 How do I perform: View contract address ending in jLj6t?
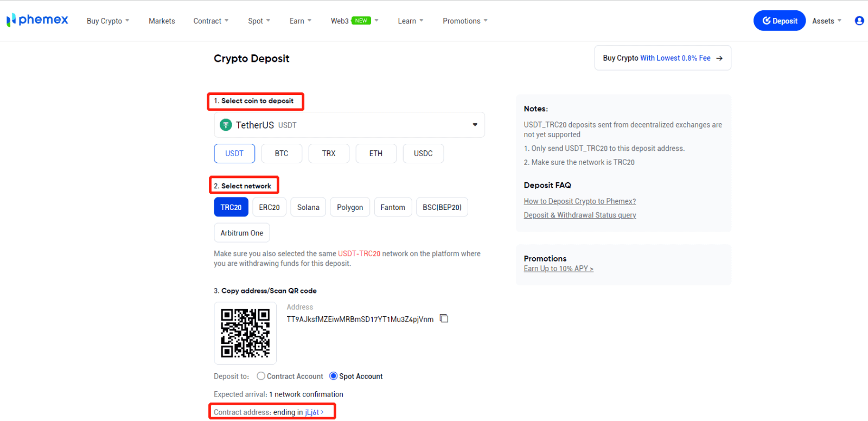coord(314,412)
